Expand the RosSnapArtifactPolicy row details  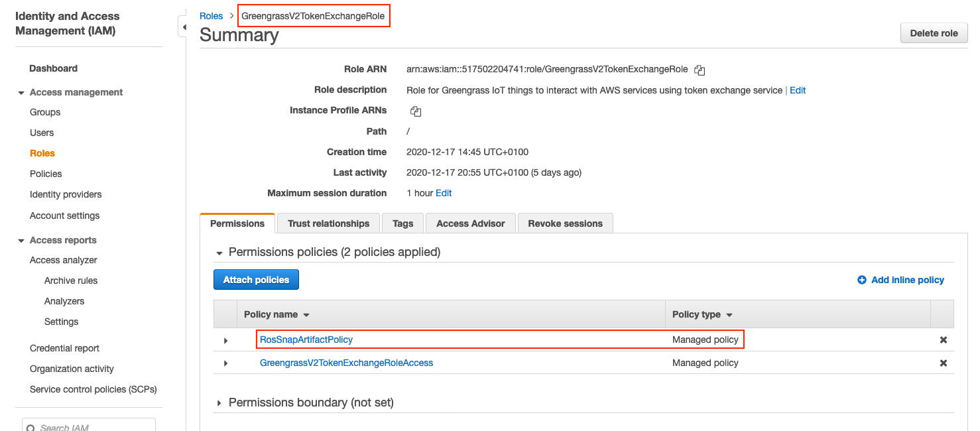225,339
